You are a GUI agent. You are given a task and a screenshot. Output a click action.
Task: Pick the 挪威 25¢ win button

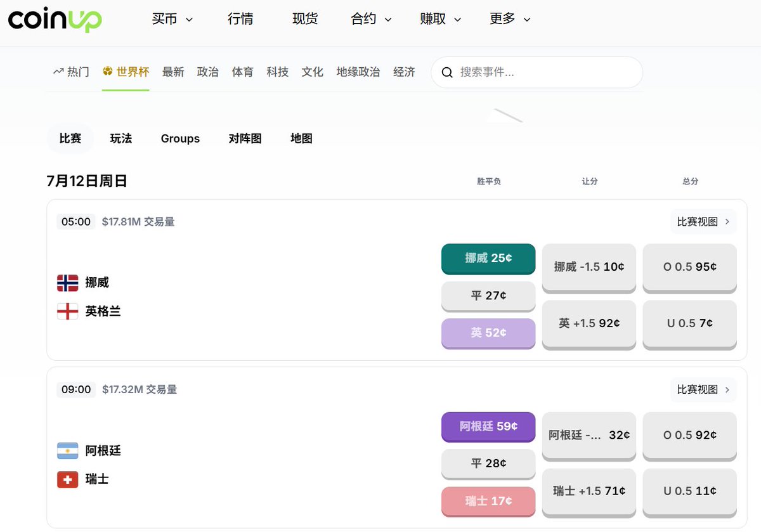[x=488, y=259]
